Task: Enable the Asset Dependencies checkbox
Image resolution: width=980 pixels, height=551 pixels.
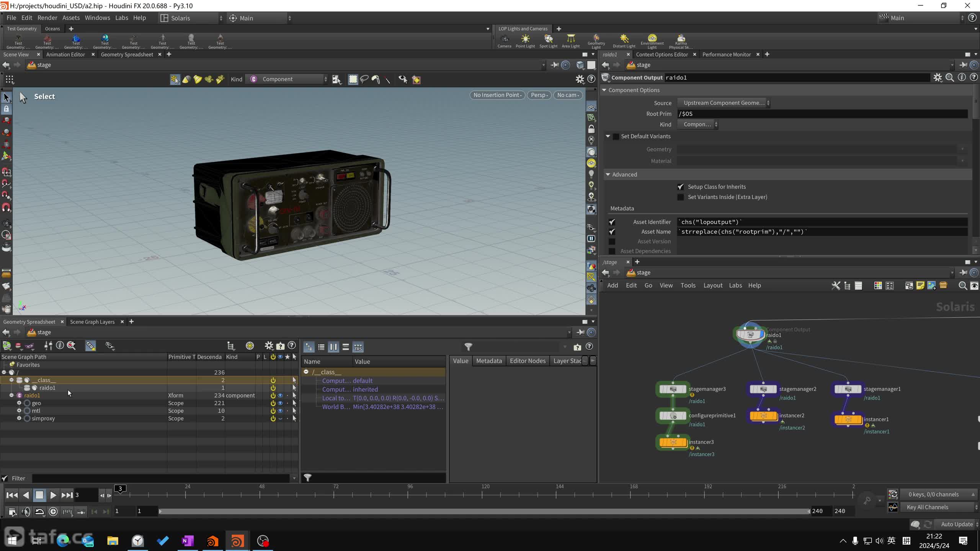Action: 612,251
